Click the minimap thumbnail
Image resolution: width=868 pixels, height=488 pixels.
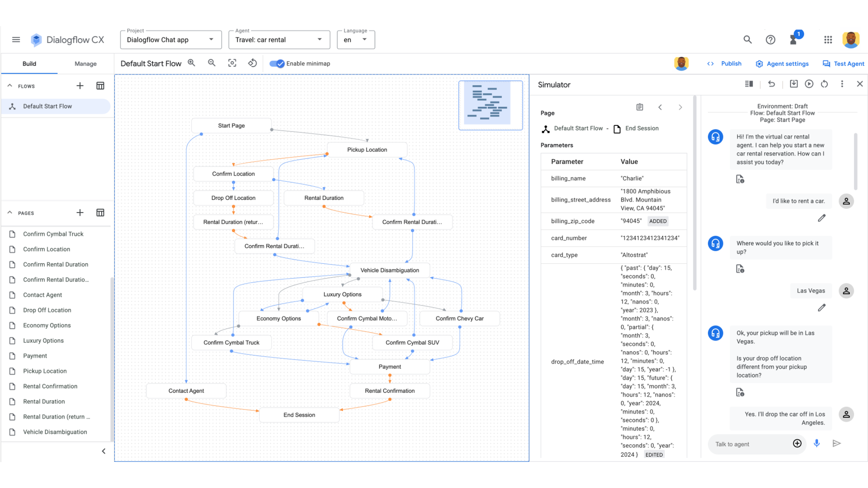click(490, 105)
